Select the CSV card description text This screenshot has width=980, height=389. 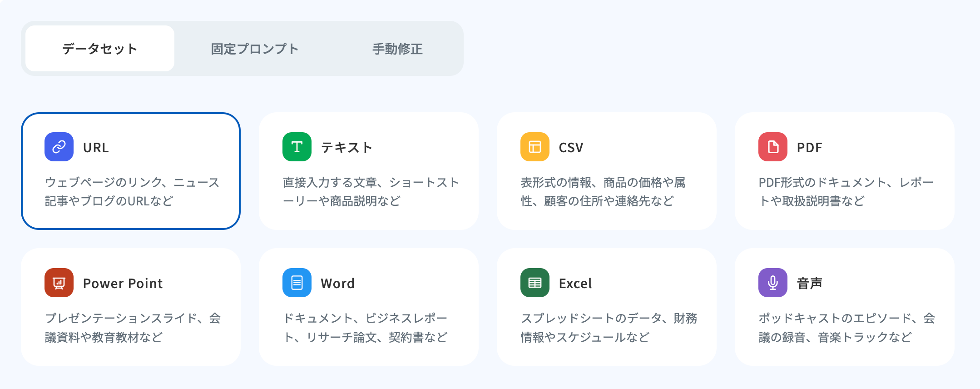pyautogui.click(x=603, y=191)
